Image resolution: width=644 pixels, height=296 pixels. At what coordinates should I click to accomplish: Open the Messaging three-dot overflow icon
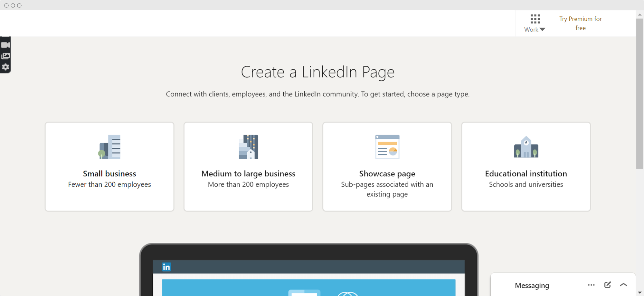[x=591, y=285]
